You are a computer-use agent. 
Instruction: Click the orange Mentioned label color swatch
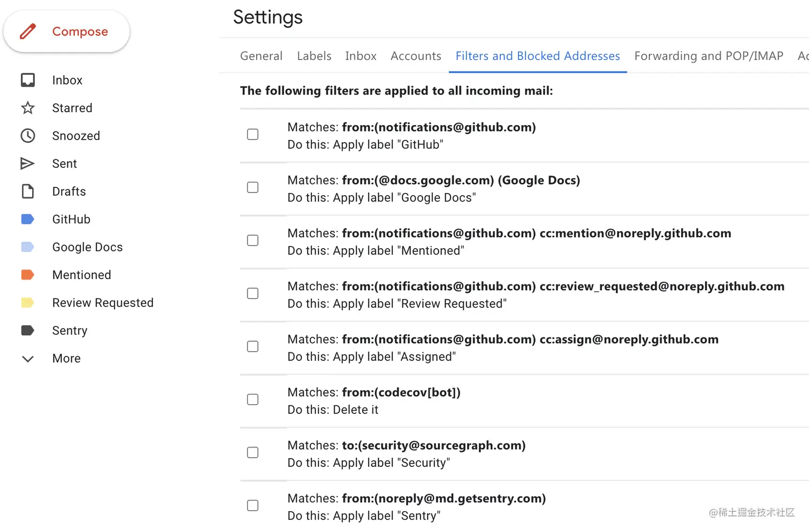point(28,274)
